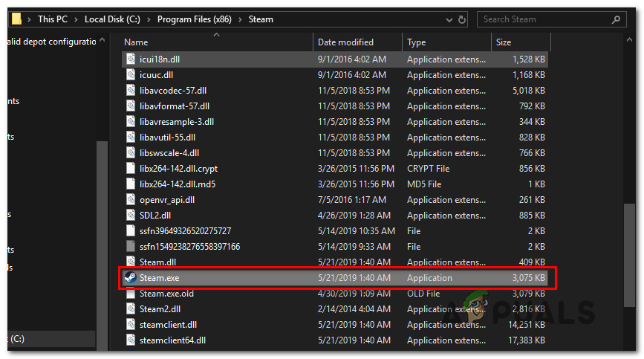Image resolution: width=644 pixels, height=359 pixels.
Task: Select the Steam.exe.old file icon
Action: point(130,294)
